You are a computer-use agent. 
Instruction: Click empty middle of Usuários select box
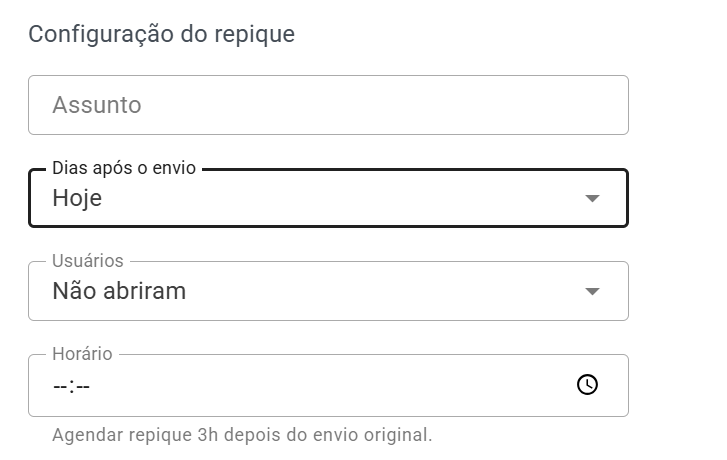[x=380, y=291]
